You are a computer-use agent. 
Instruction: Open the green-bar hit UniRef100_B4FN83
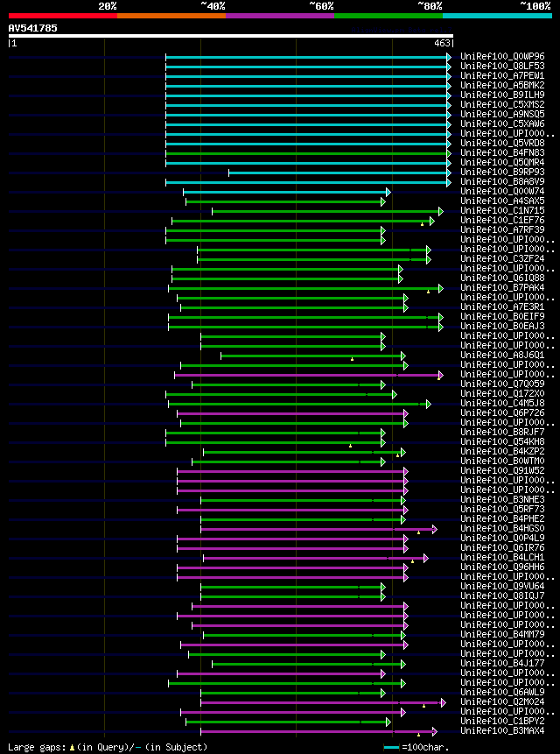click(502, 153)
